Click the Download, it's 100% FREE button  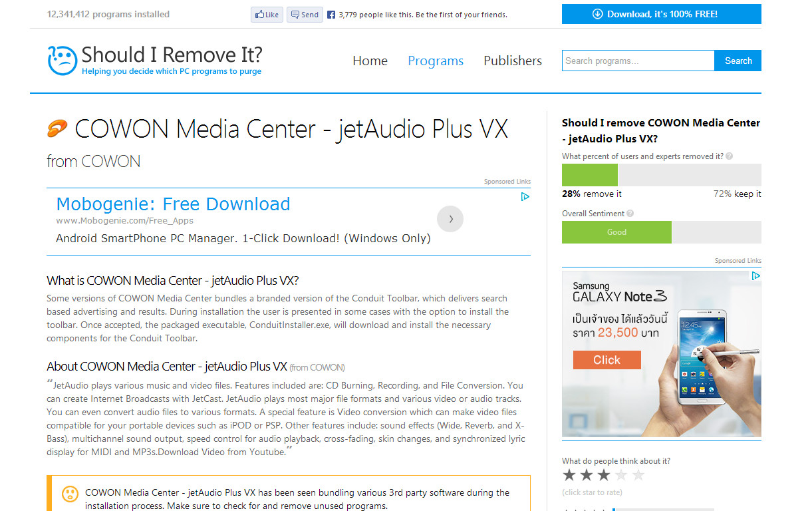(x=661, y=14)
